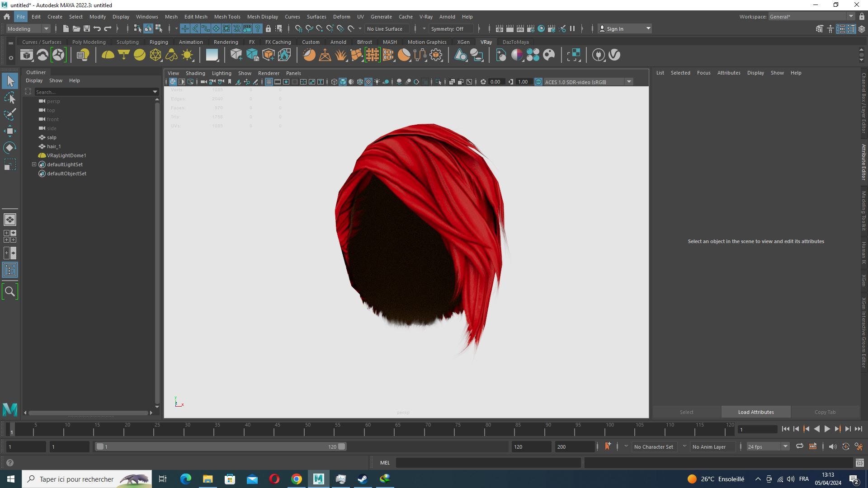Open the Modeling menu set dropdown
The height and width of the screenshot is (488, 868).
pos(28,28)
